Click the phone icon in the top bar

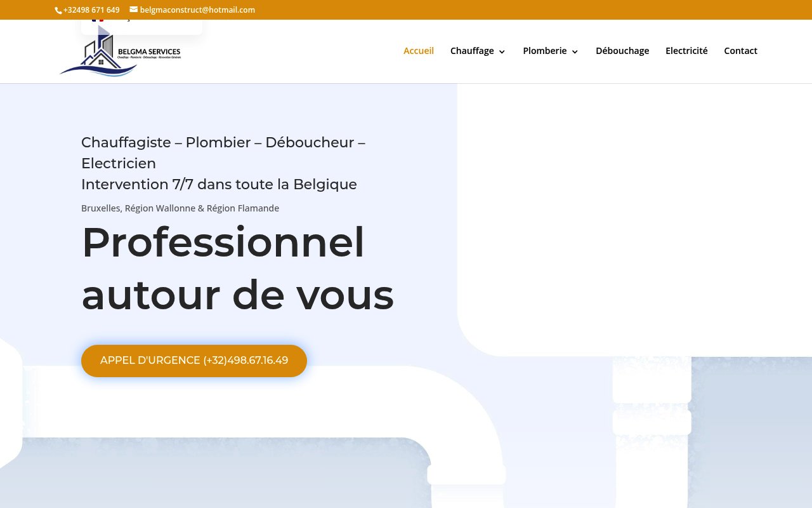(58, 10)
